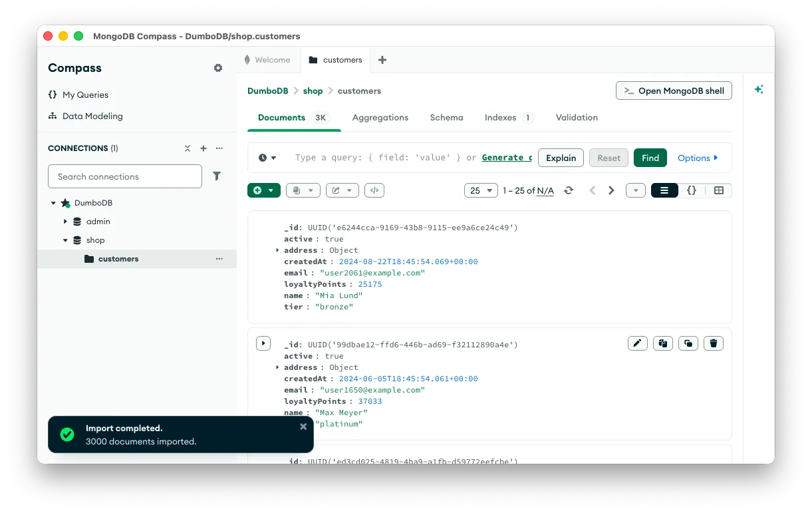
Task: Open connections filter icon
Action: click(217, 176)
